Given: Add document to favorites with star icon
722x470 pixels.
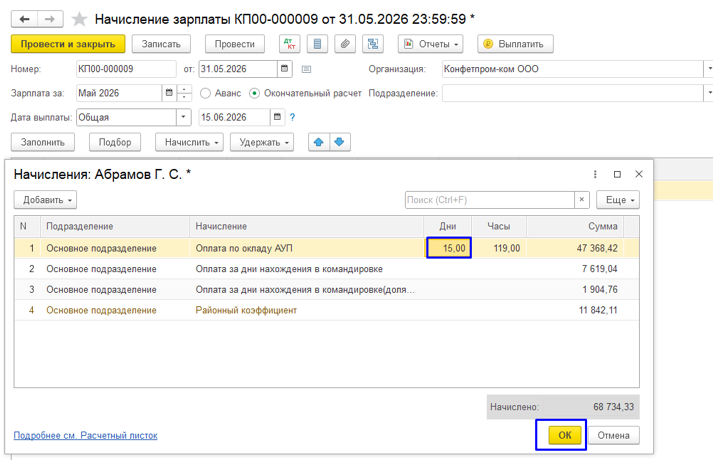Looking at the screenshot, I should pos(79,19).
